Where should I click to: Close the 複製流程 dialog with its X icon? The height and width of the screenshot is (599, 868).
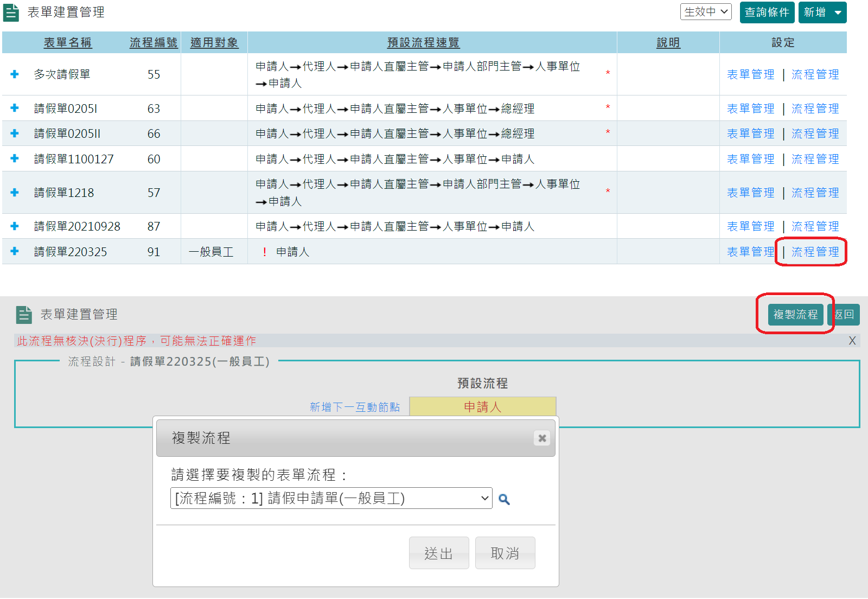(x=541, y=438)
